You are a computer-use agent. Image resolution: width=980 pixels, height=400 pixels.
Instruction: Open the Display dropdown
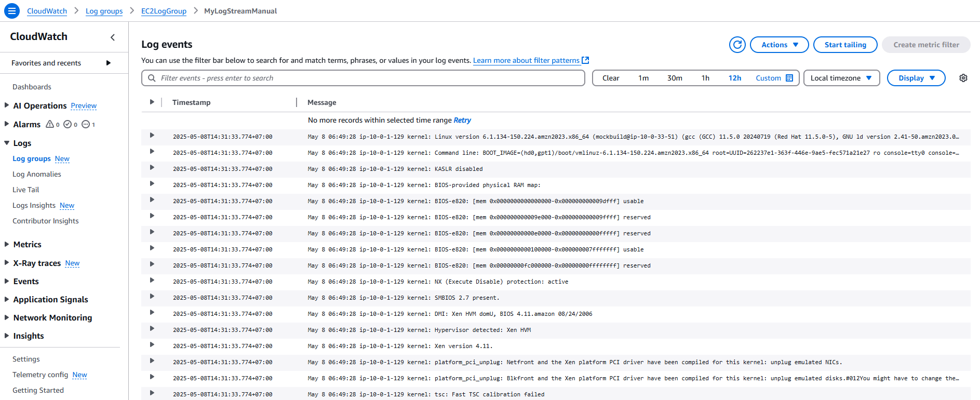point(916,78)
